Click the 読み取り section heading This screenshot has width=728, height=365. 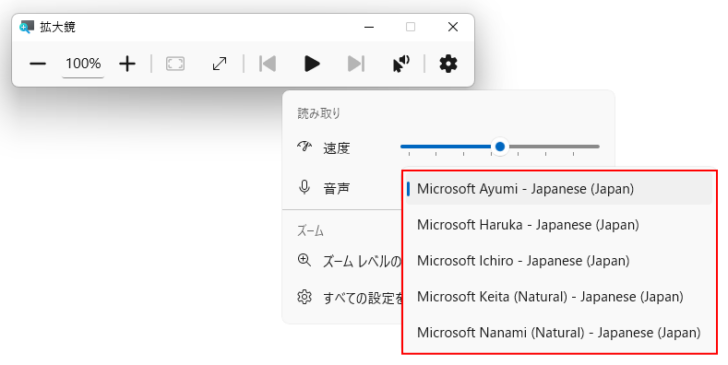tap(319, 113)
